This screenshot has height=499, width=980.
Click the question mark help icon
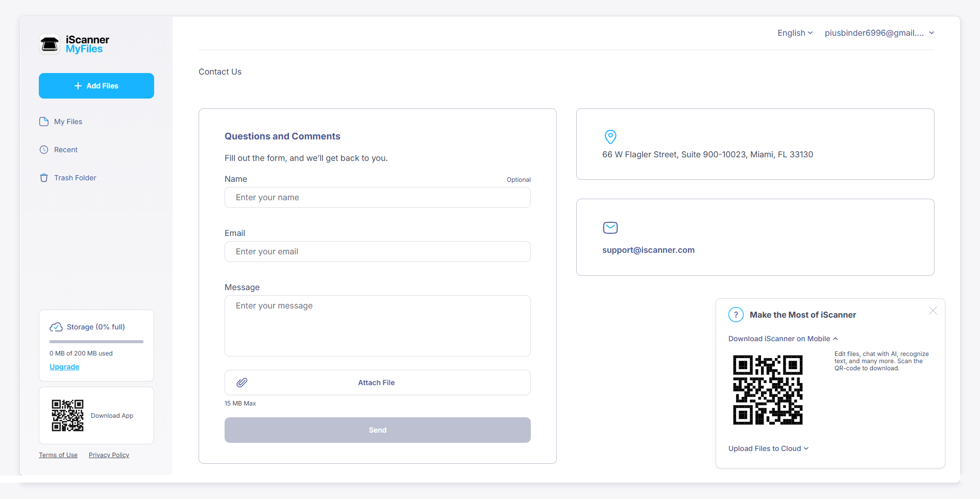736,315
